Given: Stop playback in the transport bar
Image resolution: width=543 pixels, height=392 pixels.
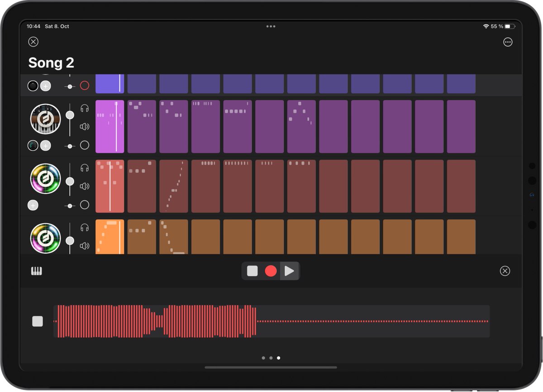Looking at the screenshot, I should pos(252,271).
